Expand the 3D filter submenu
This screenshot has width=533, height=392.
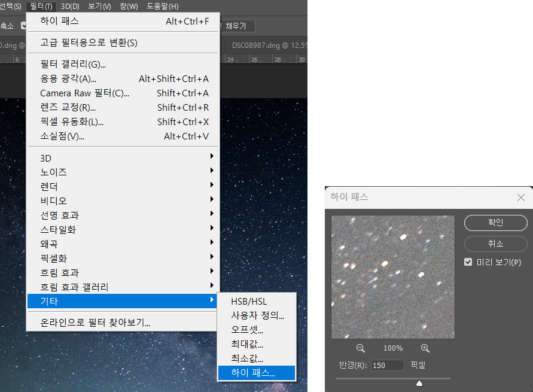[123, 158]
